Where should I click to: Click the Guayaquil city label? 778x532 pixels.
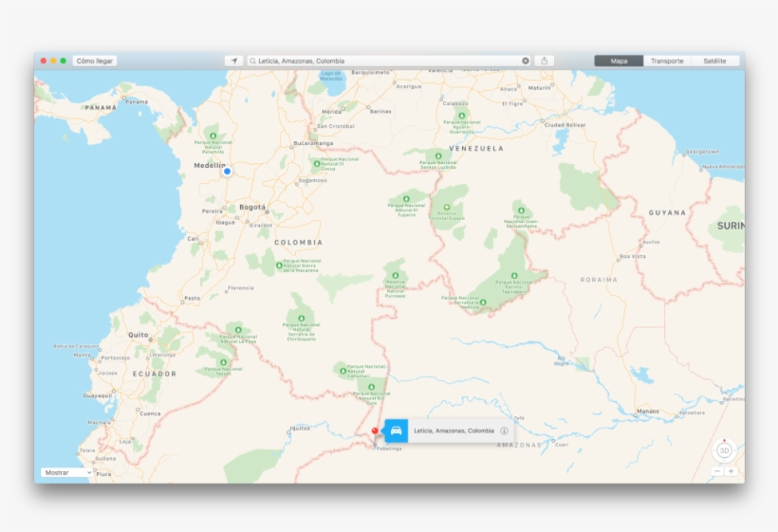[x=97, y=395]
